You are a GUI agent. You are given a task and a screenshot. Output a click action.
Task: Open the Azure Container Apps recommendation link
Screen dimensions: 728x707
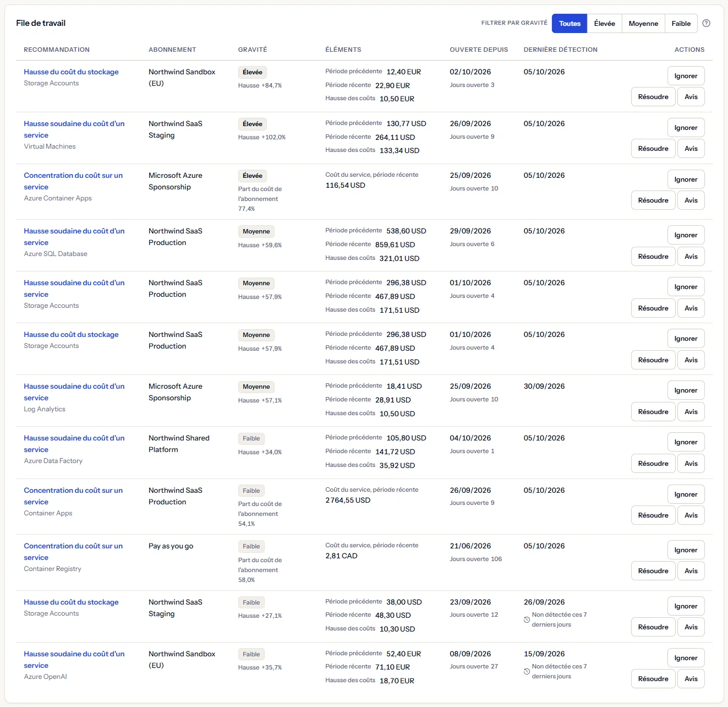[x=73, y=181]
